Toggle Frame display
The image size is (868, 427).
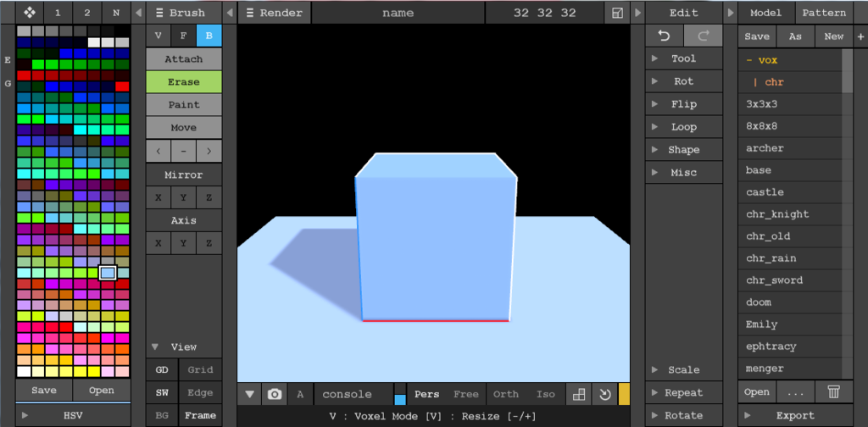tap(200, 415)
